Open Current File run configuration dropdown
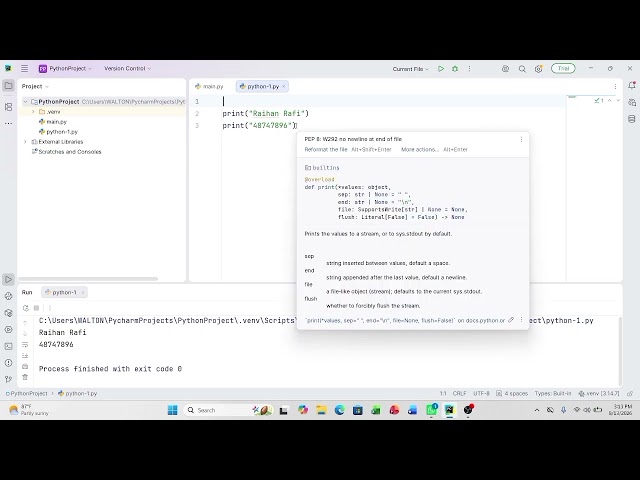 coord(411,69)
